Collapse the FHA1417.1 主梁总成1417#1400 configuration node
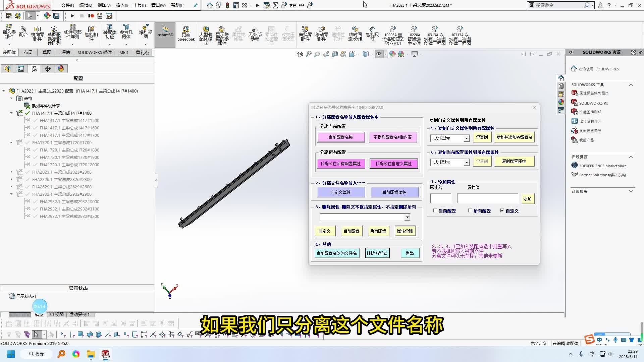 coord(11,113)
